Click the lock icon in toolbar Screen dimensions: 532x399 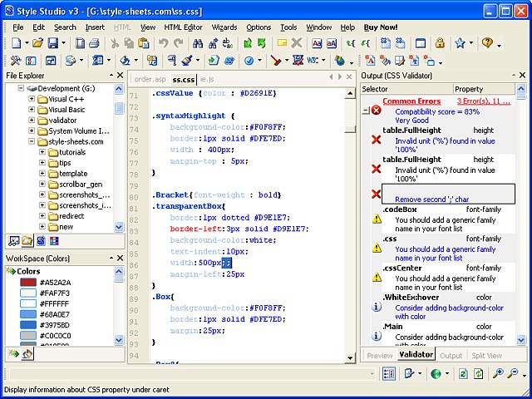click(440, 43)
